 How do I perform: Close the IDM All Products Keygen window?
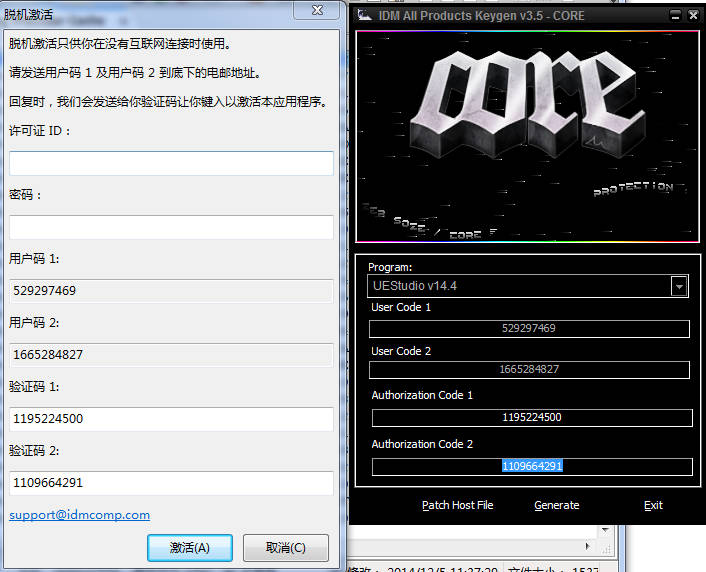click(x=693, y=15)
